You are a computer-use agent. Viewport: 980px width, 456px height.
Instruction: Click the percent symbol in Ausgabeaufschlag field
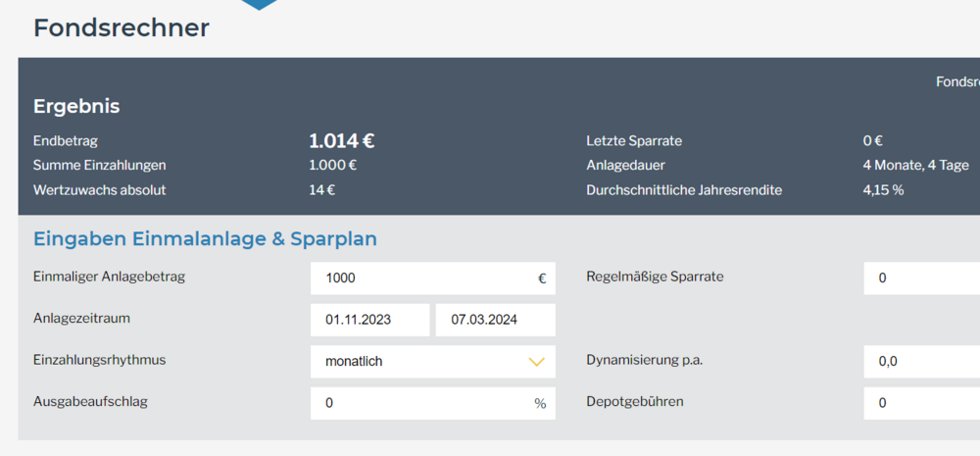pyautogui.click(x=540, y=403)
